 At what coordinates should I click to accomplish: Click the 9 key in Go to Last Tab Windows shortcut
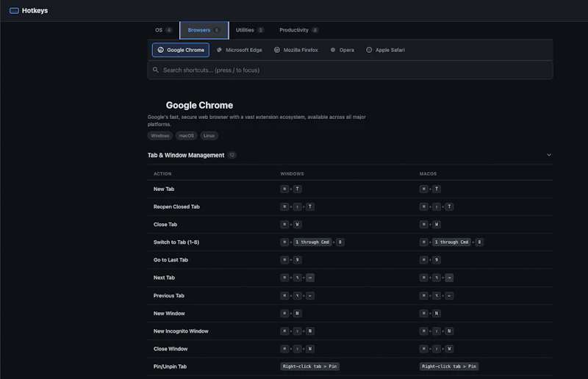(x=298, y=260)
